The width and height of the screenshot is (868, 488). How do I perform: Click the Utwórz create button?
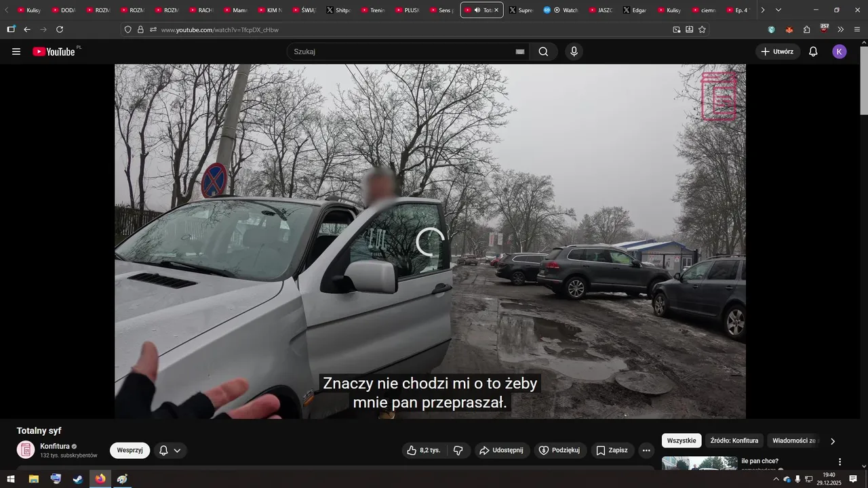778,52
